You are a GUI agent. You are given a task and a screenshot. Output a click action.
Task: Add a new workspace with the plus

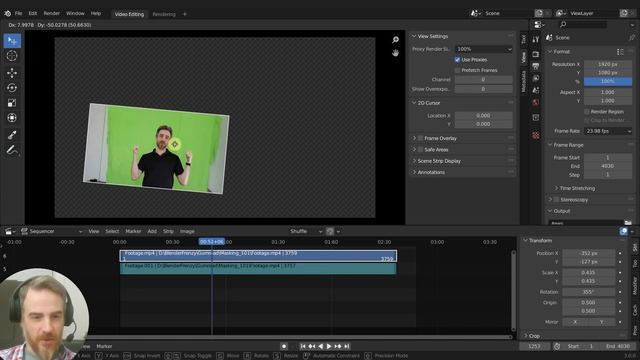pyautogui.click(x=184, y=14)
